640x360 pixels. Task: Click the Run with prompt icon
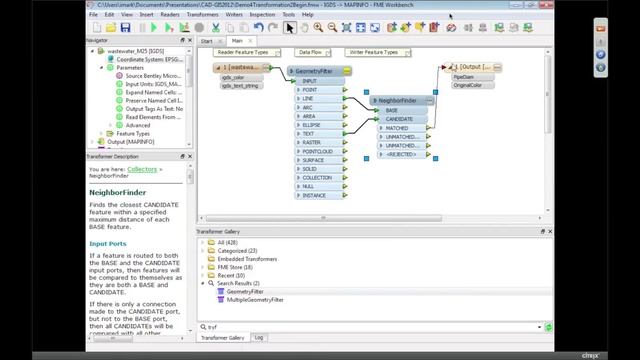coord(169,28)
